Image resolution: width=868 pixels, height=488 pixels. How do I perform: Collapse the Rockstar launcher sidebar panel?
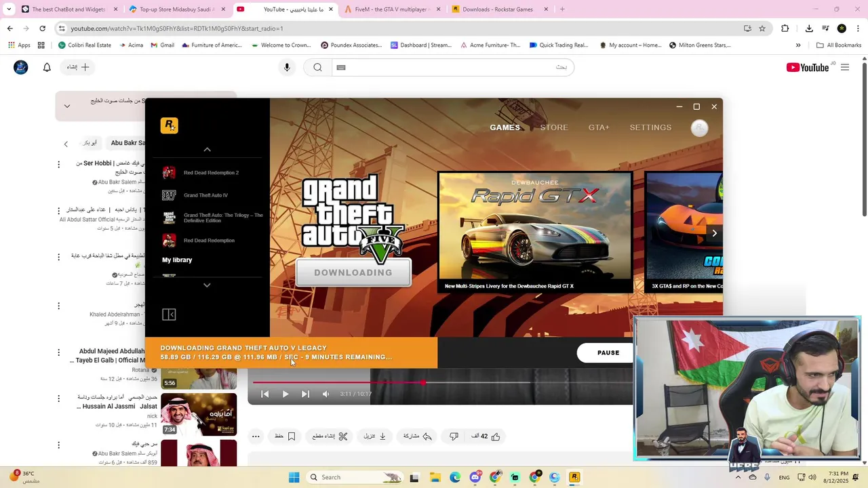(x=169, y=314)
